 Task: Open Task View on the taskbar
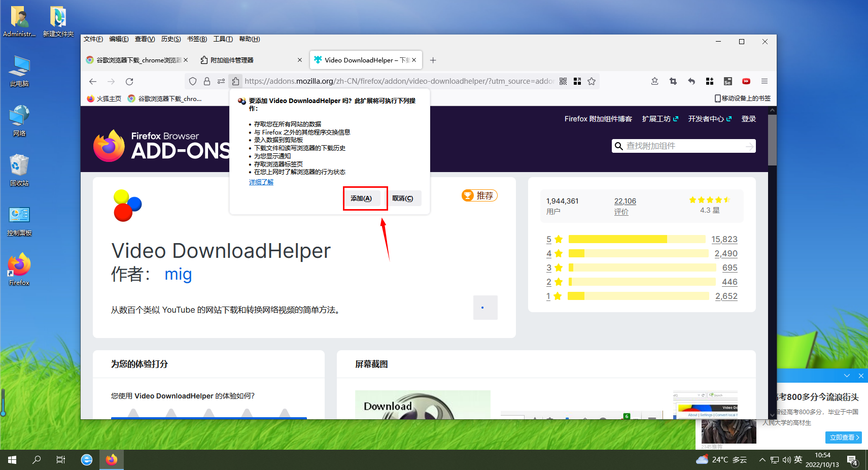click(61, 460)
